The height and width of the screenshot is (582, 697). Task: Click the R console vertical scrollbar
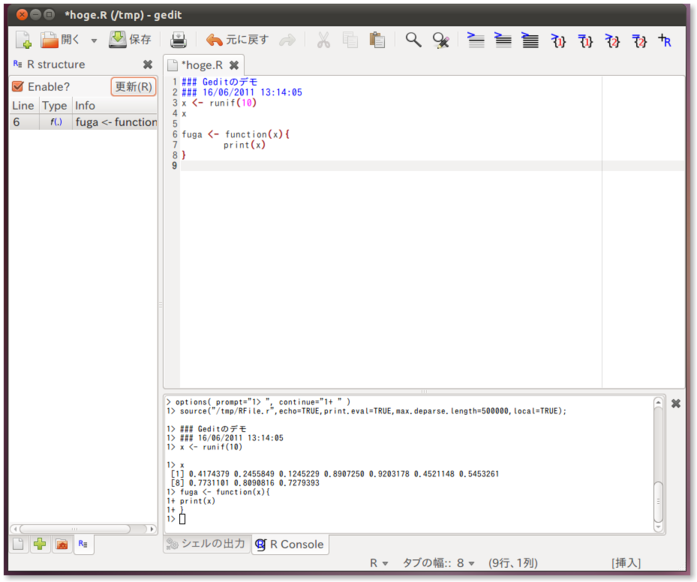click(x=657, y=500)
